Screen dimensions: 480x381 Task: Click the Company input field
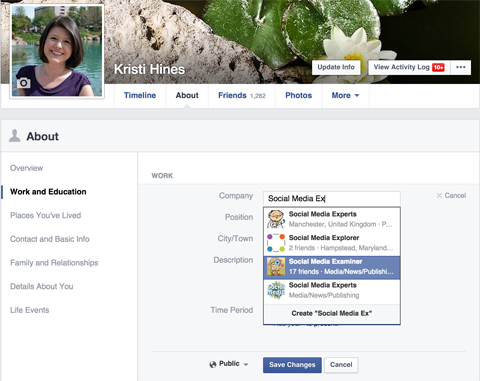(332, 199)
